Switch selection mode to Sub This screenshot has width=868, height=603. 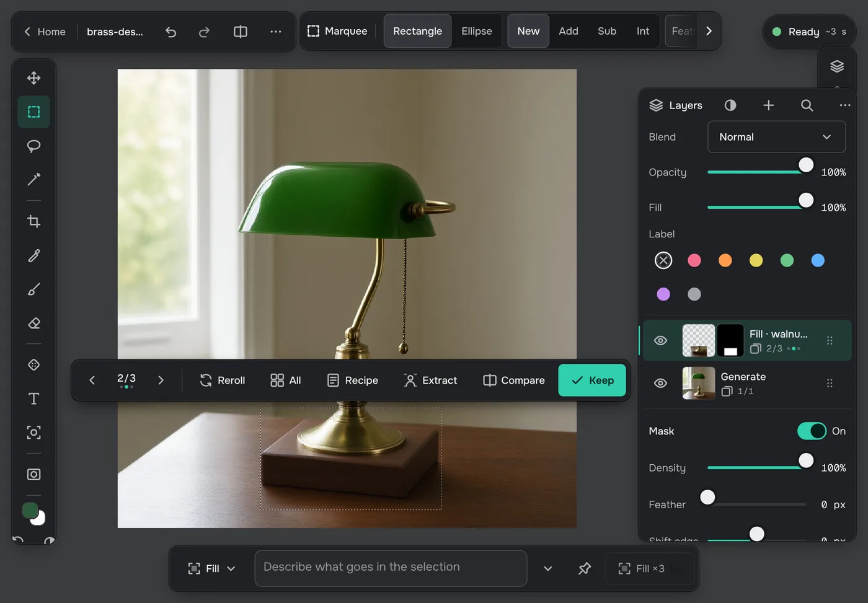pos(607,31)
